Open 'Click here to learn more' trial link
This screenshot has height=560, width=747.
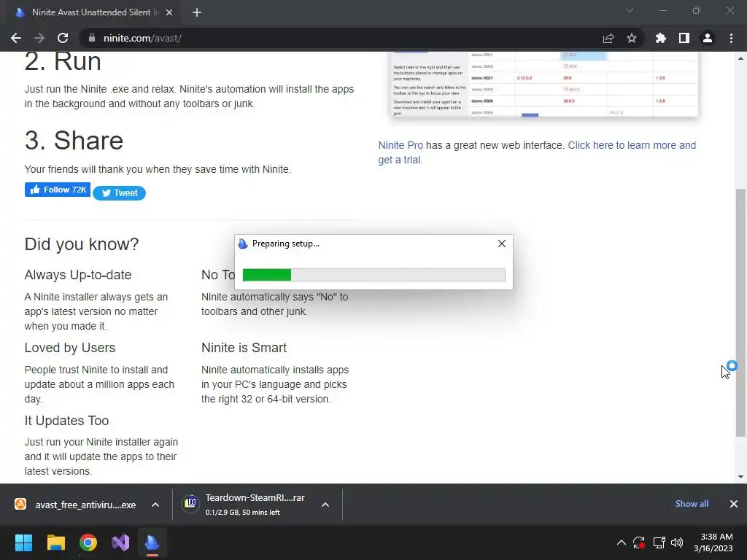[537, 152]
